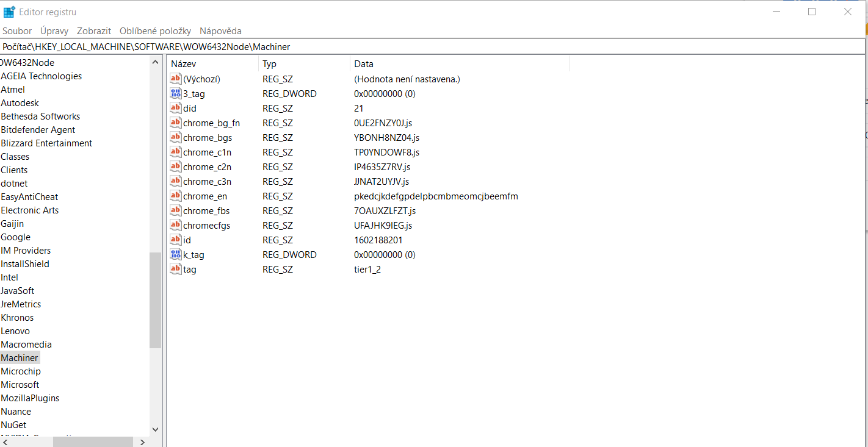Click the string icon beside chrome_c2n

point(176,166)
